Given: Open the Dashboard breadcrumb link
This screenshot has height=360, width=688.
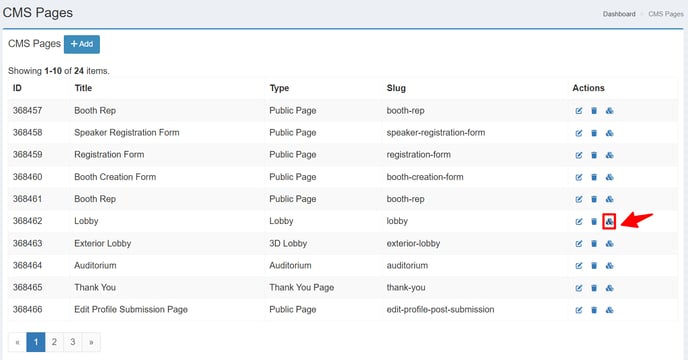Looking at the screenshot, I should point(619,14).
